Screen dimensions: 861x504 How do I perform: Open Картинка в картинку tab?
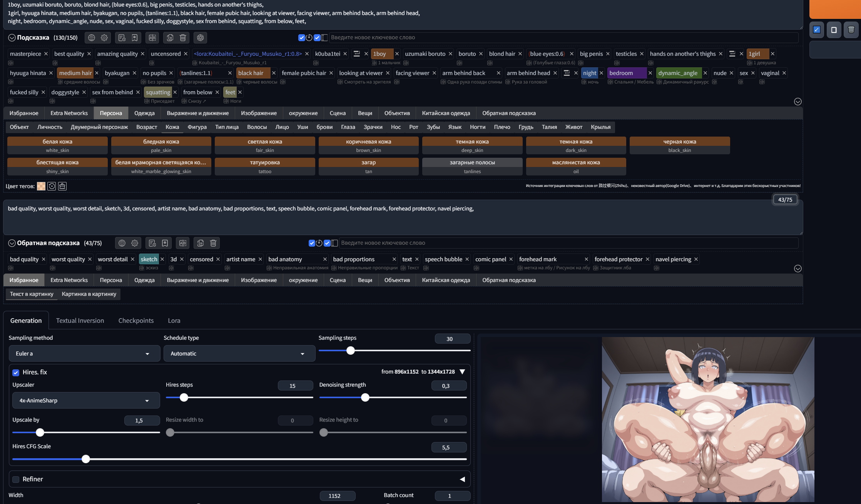pyautogui.click(x=89, y=294)
